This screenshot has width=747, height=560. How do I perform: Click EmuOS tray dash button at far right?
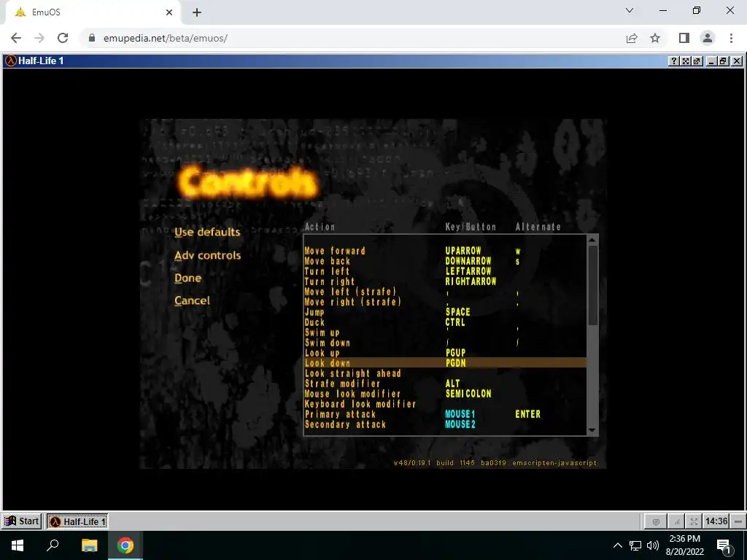pos(738,521)
